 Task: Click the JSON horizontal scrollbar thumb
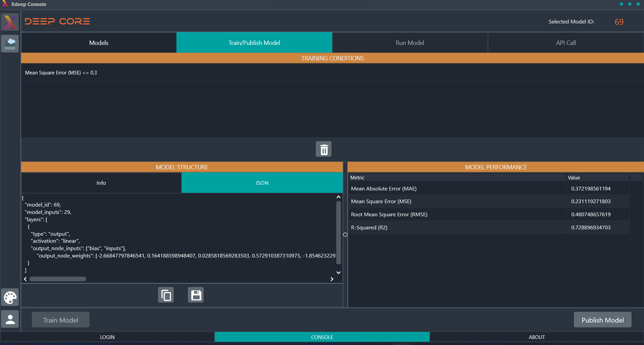[58, 279]
